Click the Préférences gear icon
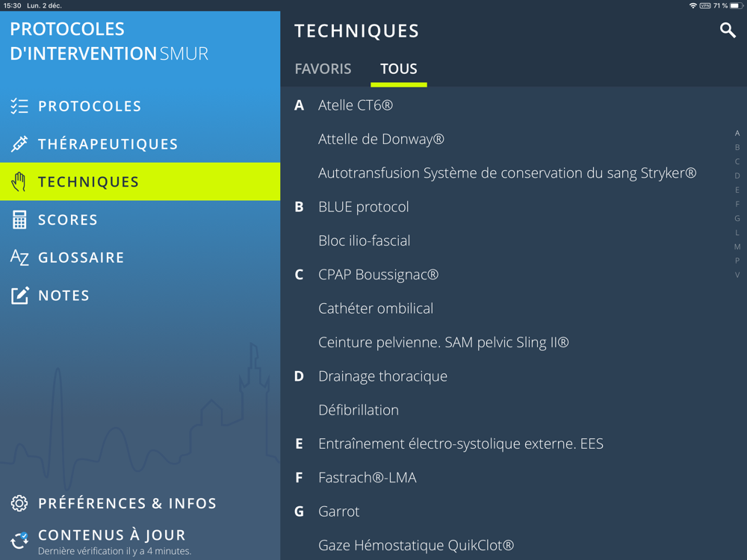 coord(19,503)
